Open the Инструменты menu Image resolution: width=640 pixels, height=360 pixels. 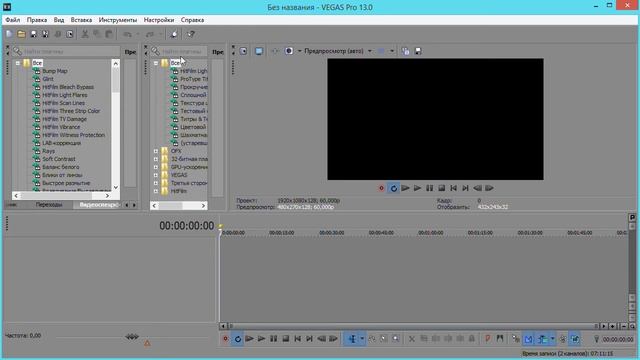[x=118, y=20]
